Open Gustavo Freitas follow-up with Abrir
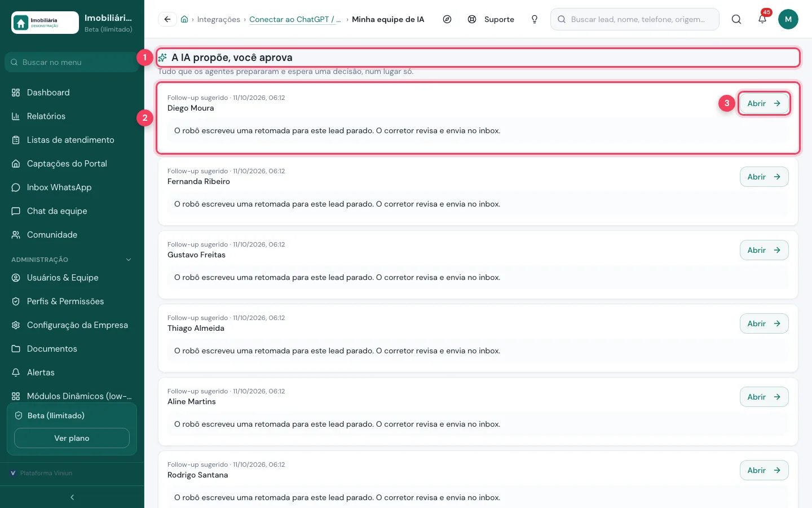This screenshot has width=812, height=508. point(764,250)
